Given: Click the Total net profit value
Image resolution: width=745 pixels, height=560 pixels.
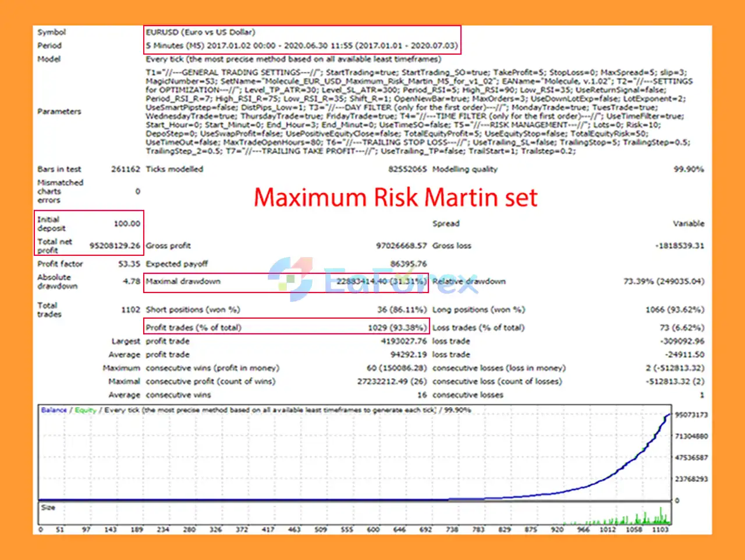Looking at the screenshot, I should click(115, 245).
